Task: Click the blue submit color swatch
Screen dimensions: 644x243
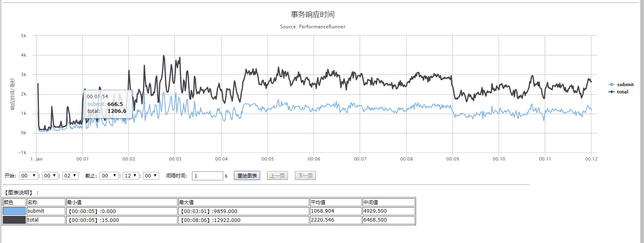Action: pos(14,211)
